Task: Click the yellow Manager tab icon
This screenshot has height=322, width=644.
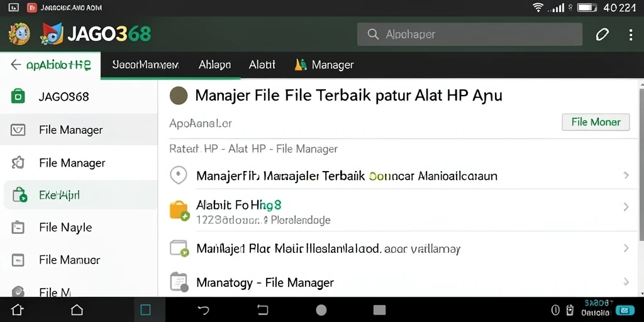Action: pyautogui.click(x=301, y=65)
